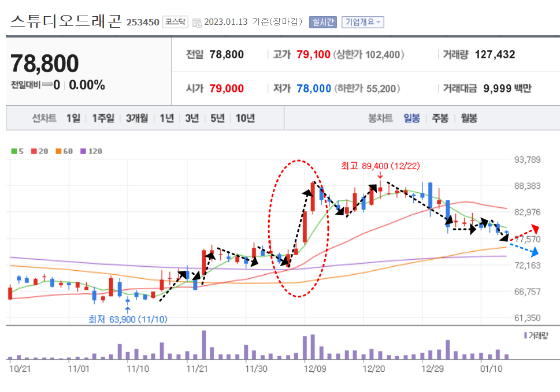Click the 전일대비 0.00% change value
The height and width of the screenshot is (392, 560).
point(87,85)
